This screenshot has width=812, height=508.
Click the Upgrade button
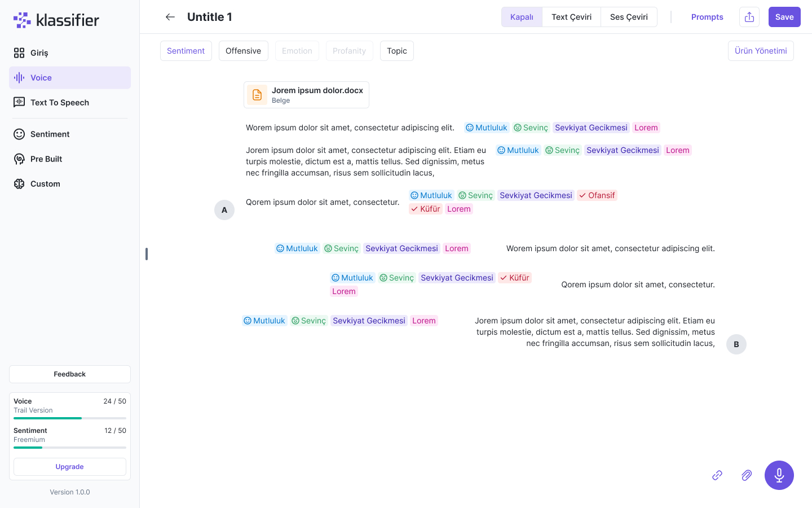click(70, 467)
